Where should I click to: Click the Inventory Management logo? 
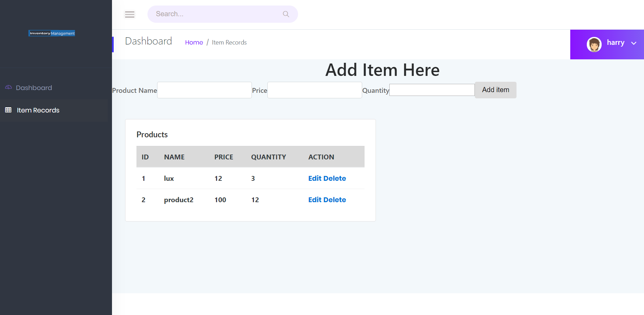pyautogui.click(x=52, y=33)
